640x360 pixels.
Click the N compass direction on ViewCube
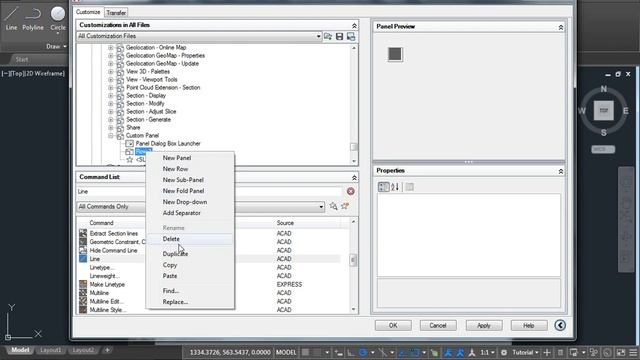click(x=604, y=89)
